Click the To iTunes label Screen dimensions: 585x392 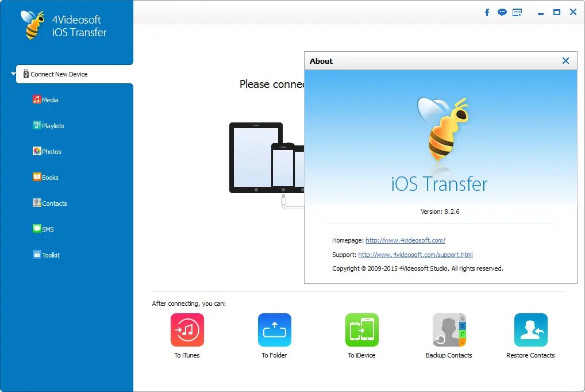click(187, 355)
